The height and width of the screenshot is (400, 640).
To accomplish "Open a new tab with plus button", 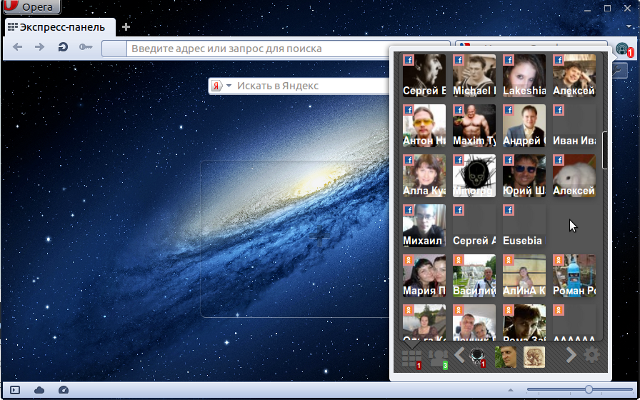I will (x=126, y=27).
